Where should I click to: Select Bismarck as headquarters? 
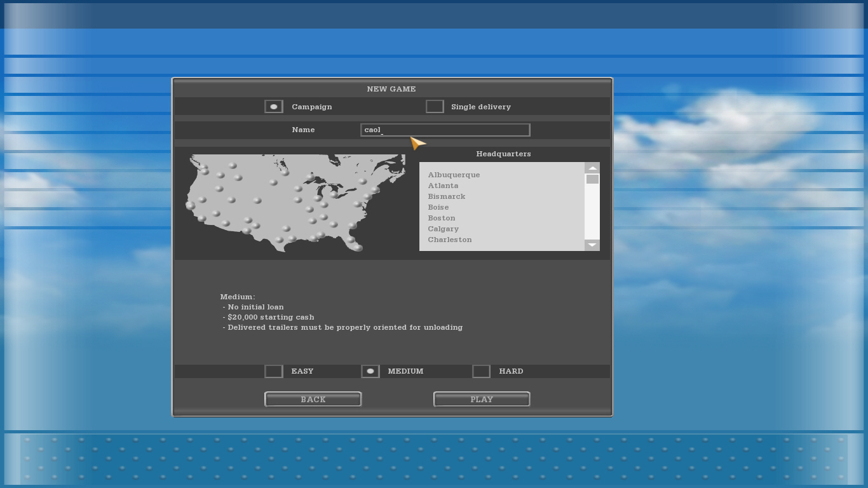(x=447, y=196)
